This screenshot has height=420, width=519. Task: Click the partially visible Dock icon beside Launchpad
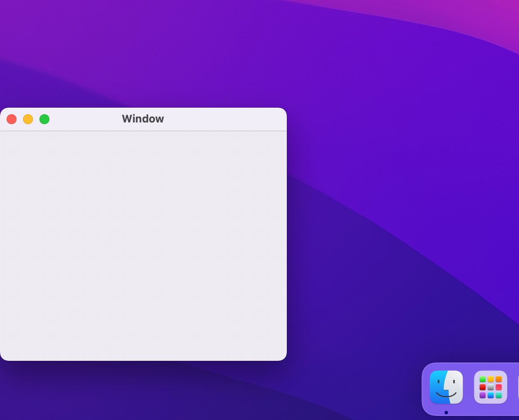coord(518,387)
